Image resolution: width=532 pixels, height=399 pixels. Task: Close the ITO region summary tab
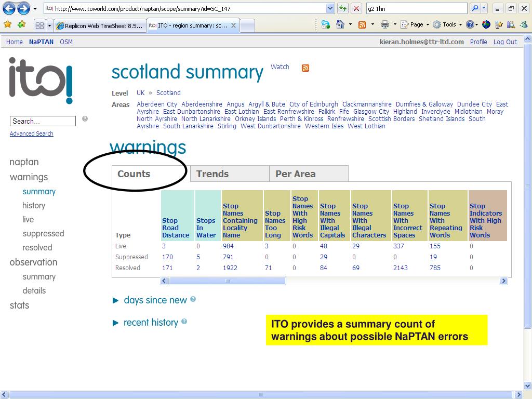[x=233, y=25]
